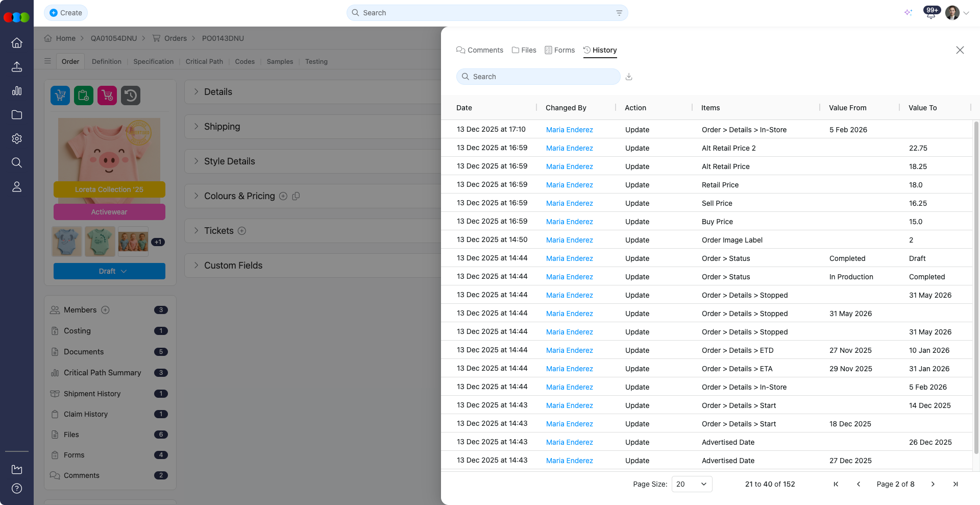Expand the Colours & Pricing section
Viewport: 980px width, 505px height.
(239, 196)
